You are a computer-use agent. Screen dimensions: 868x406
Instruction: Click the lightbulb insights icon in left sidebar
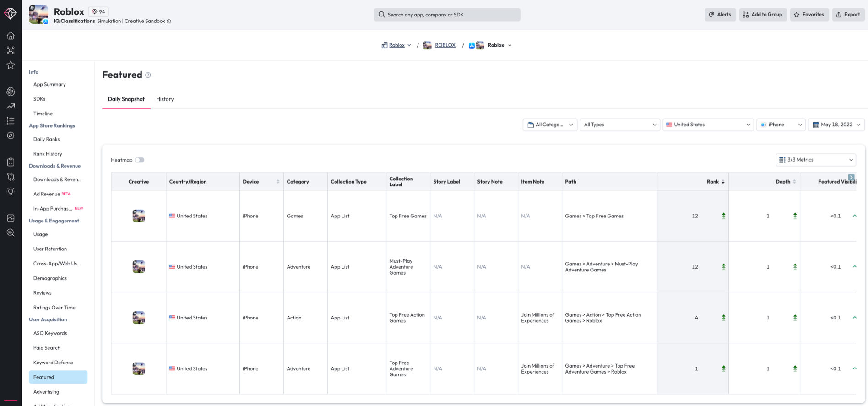pyautogui.click(x=11, y=191)
